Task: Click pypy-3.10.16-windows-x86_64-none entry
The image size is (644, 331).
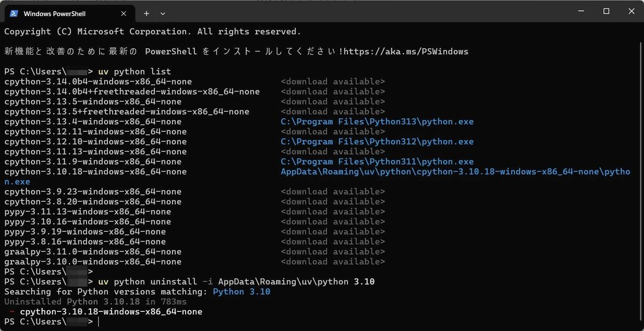Action: tap(88, 222)
